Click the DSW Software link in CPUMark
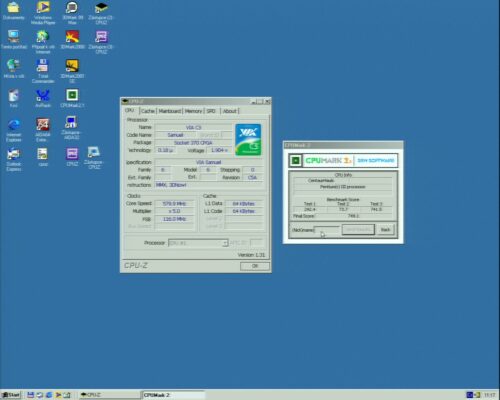The image size is (500, 400). 376,161
